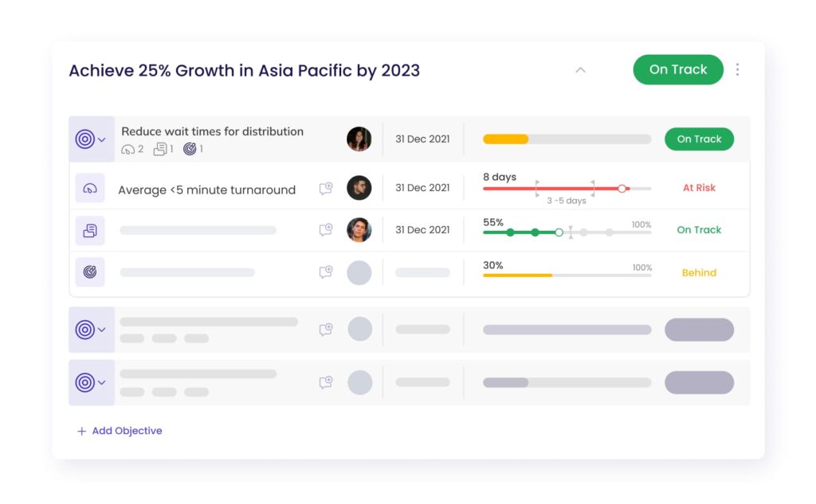
Task: Click the document count icon showing 1
Action: point(160,149)
